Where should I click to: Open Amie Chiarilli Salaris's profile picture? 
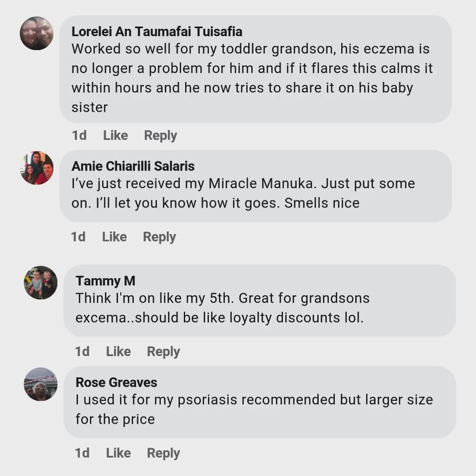coord(37,168)
